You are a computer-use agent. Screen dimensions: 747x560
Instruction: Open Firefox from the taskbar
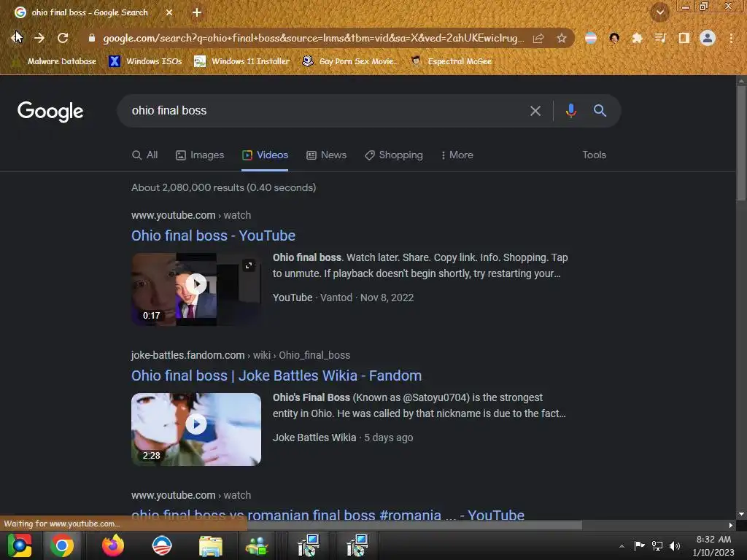(x=113, y=545)
